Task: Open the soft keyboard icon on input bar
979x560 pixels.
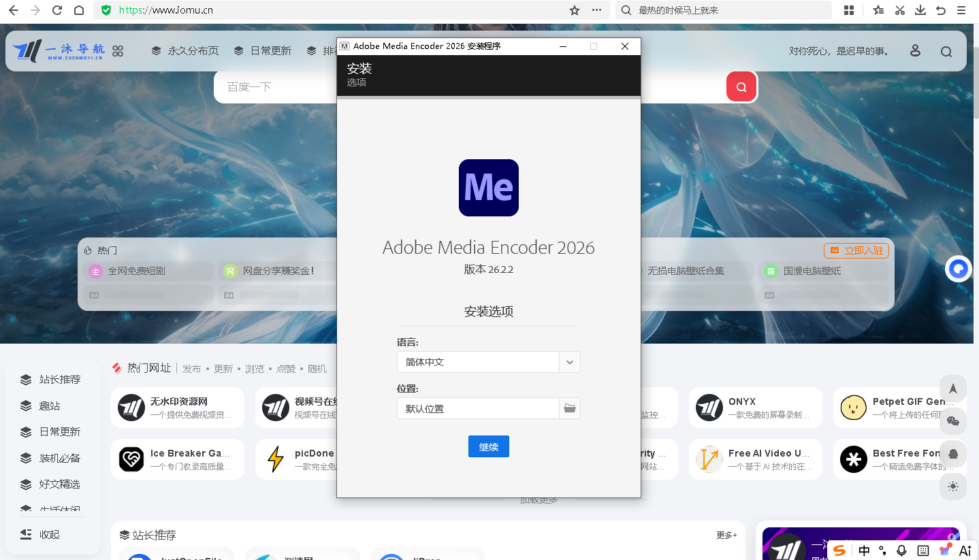Action: (x=923, y=550)
